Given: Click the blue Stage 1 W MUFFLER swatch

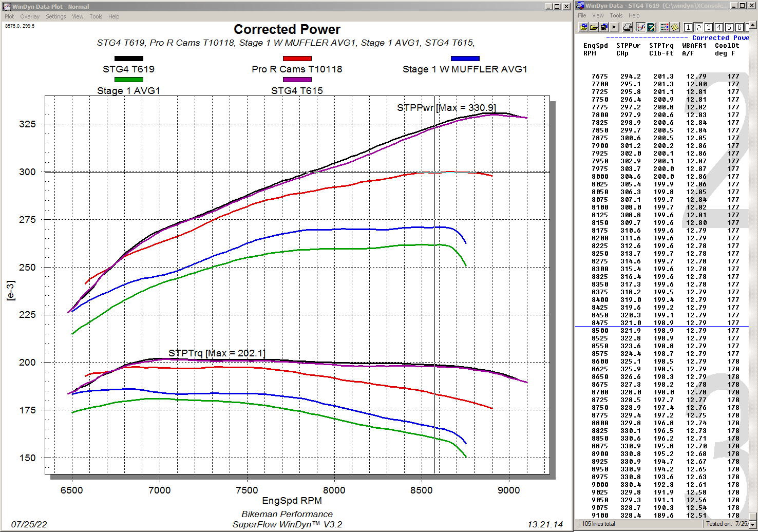Looking at the screenshot, I should click(465, 59).
